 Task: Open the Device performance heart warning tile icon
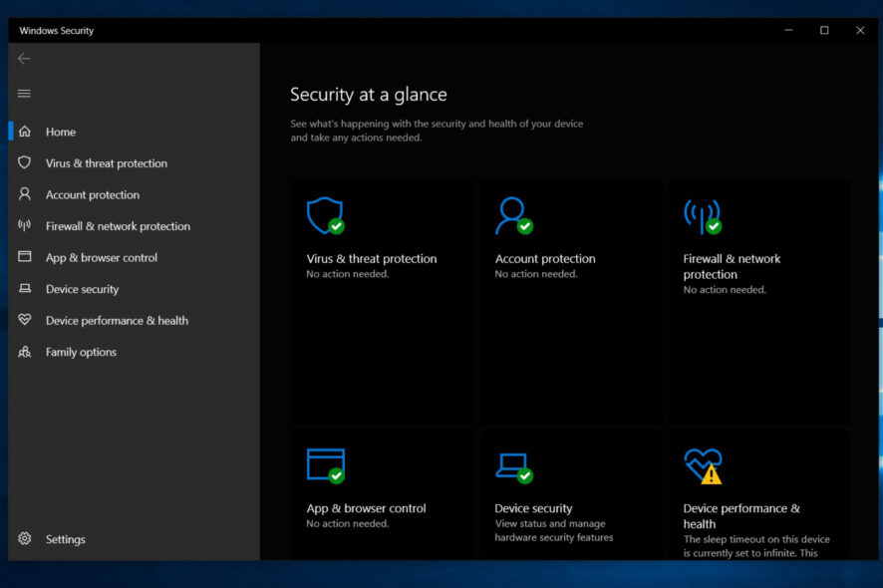(703, 465)
